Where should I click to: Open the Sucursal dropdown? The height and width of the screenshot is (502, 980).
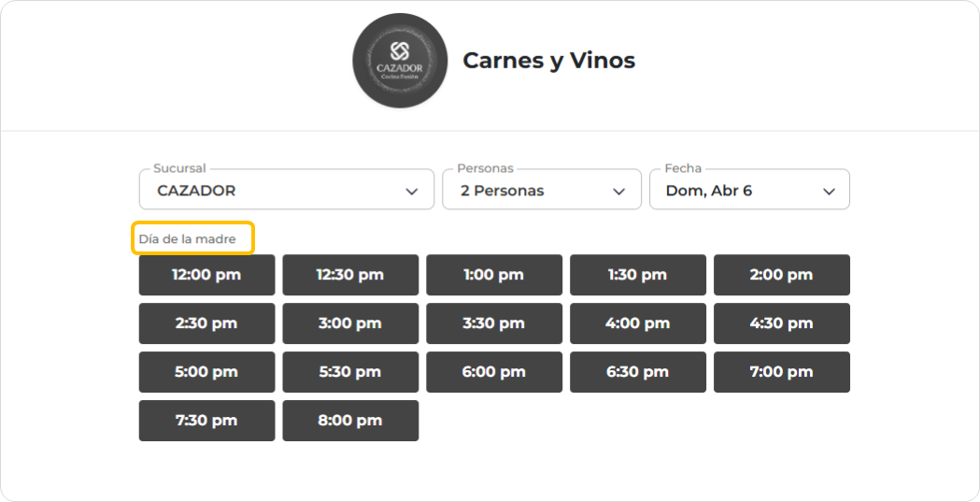coord(286,190)
